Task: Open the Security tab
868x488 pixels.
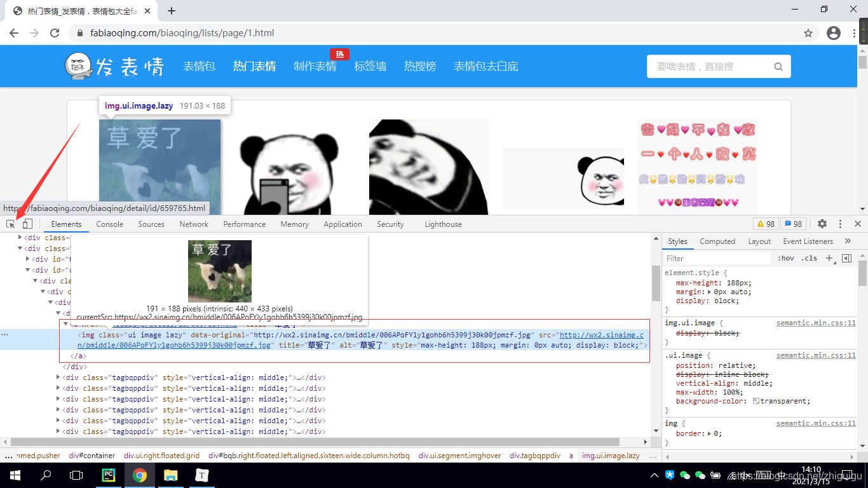Action: (390, 224)
